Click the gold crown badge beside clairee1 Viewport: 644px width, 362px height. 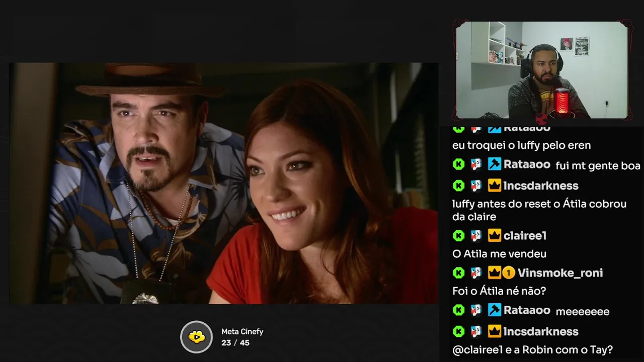pos(494,235)
